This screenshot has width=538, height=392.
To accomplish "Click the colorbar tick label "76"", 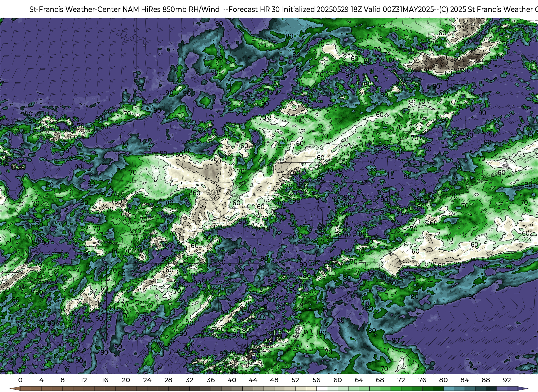I will [x=422, y=380].
